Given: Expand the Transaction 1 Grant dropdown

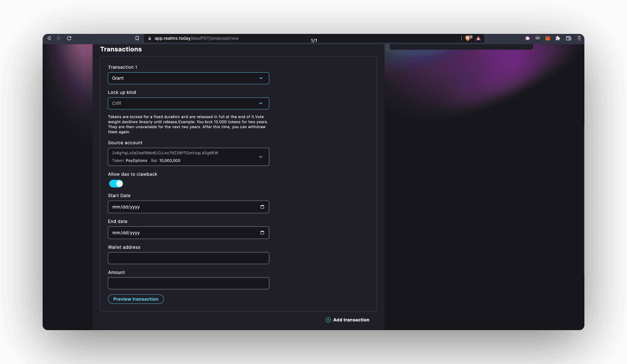Looking at the screenshot, I should coord(188,78).
